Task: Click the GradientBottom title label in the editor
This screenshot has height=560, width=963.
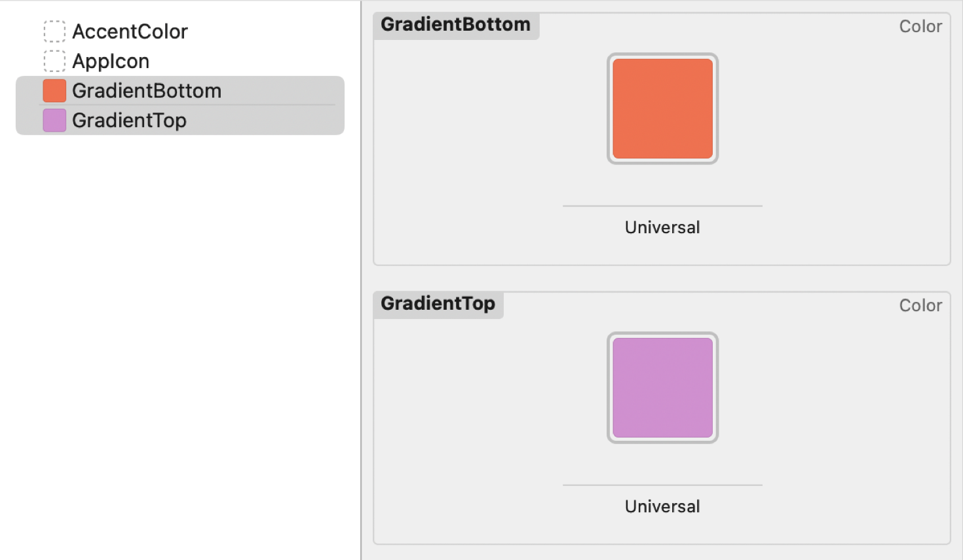Action: click(455, 25)
